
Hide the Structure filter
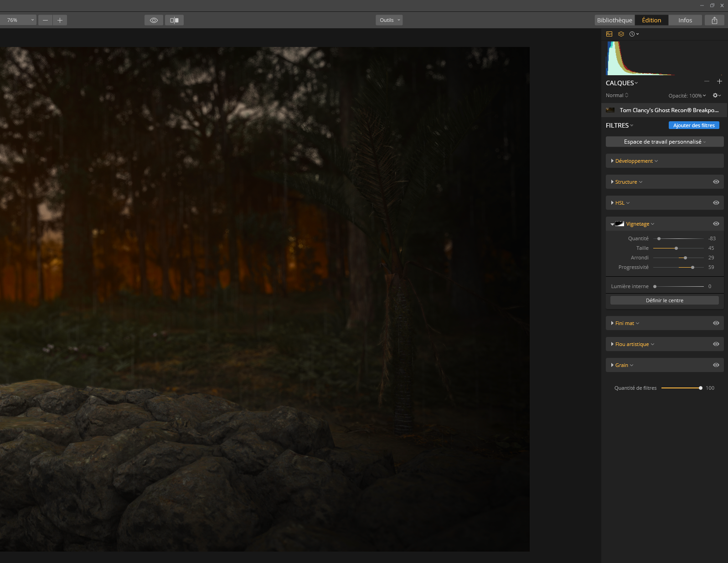pos(716,182)
